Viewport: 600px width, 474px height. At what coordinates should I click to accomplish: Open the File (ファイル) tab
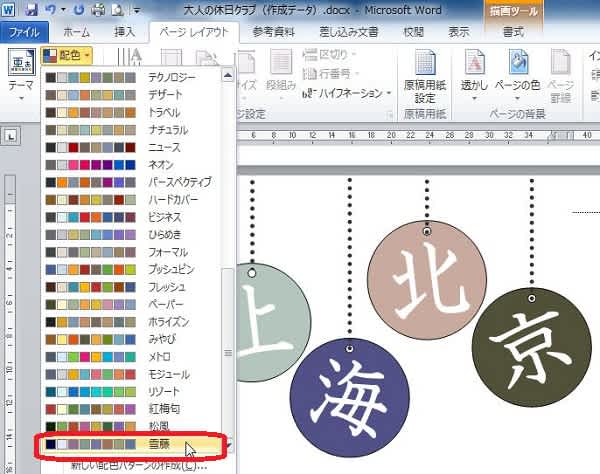(23, 32)
